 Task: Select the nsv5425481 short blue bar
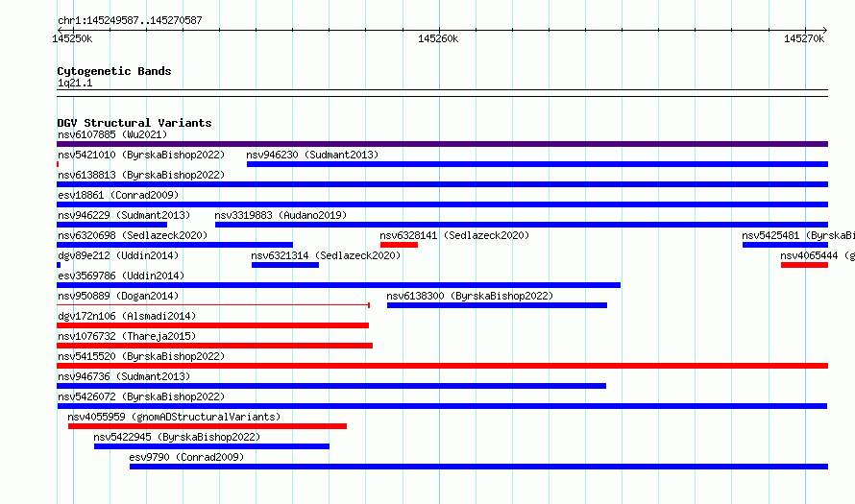coord(785,245)
